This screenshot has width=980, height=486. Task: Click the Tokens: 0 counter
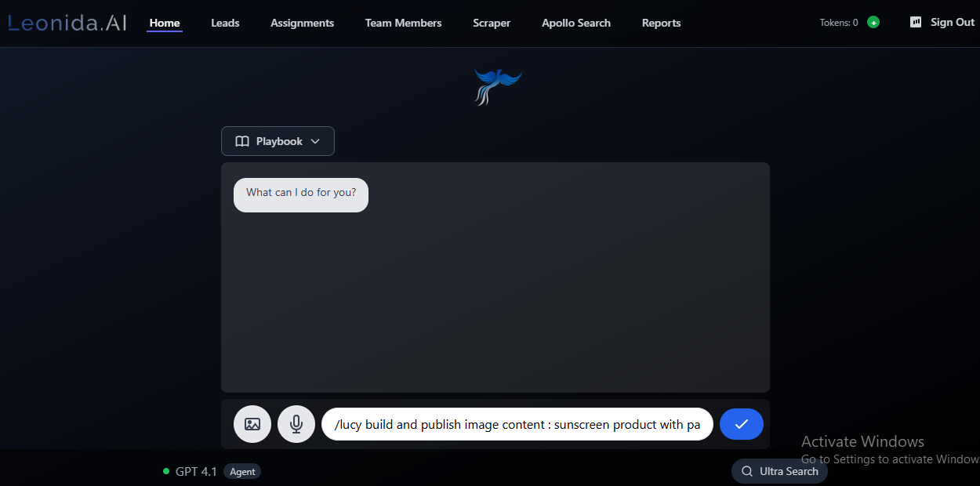(x=839, y=23)
